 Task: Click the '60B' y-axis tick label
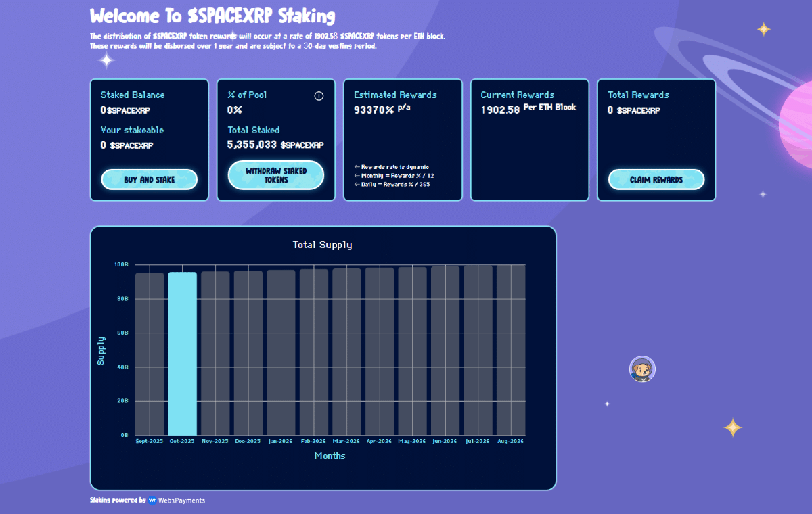click(x=123, y=333)
